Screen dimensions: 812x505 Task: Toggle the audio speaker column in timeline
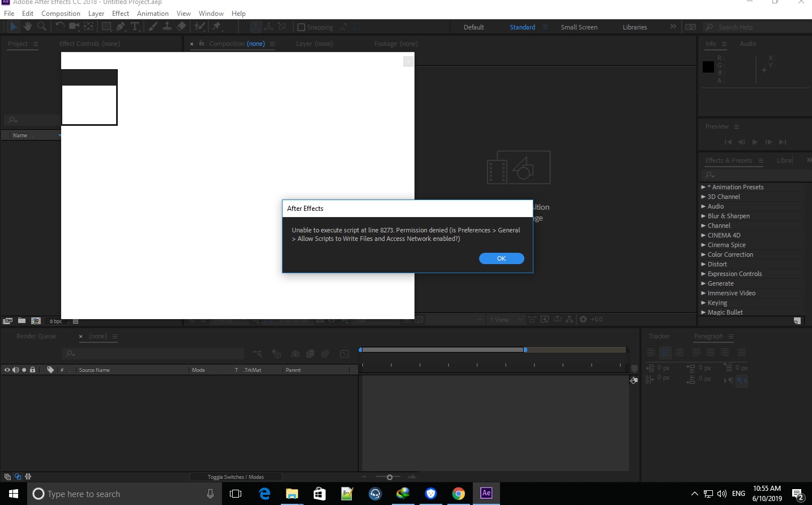[16, 370]
